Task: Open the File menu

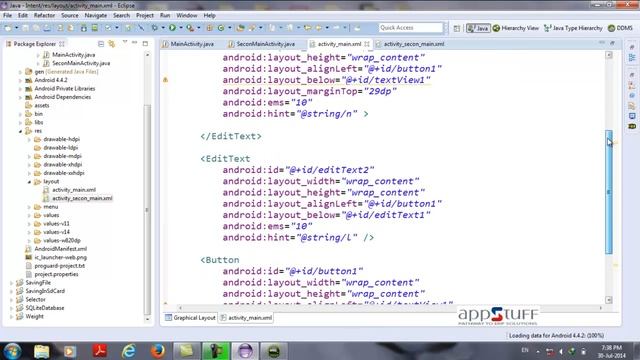Action: 7,16
